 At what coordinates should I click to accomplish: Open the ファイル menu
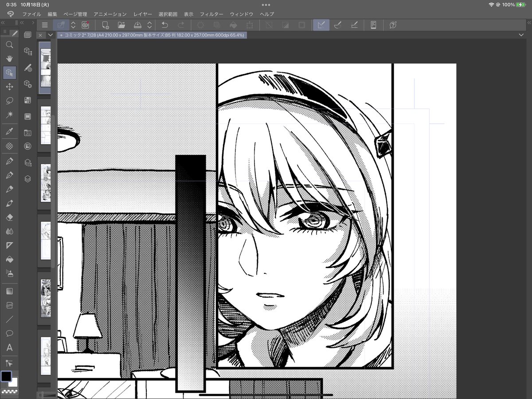click(31, 14)
